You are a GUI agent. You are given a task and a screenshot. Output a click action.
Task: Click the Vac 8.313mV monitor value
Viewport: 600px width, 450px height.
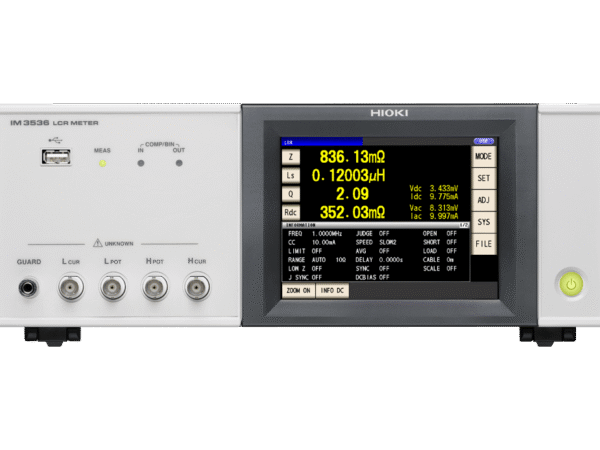click(434, 208)
